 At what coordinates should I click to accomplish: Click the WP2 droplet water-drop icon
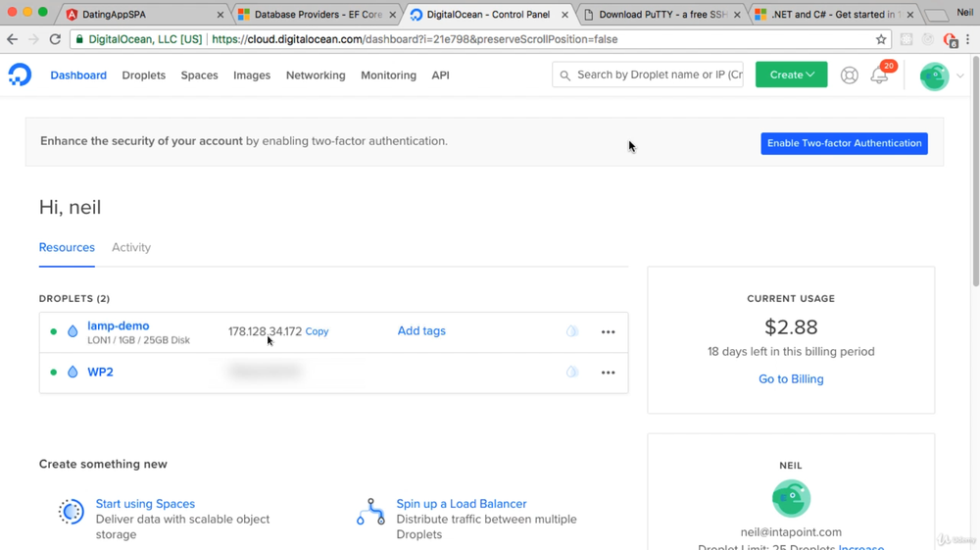[73, 372]
